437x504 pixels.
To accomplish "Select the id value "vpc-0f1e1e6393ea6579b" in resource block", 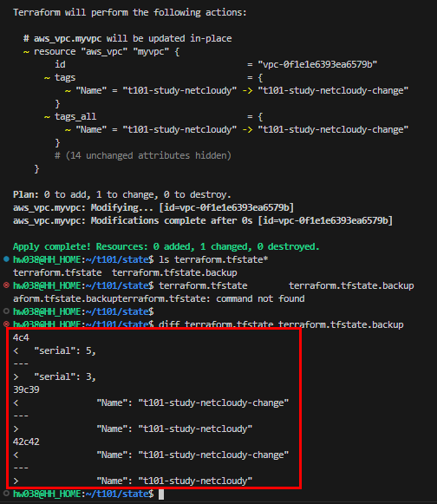I will click(x=317, y=64).
